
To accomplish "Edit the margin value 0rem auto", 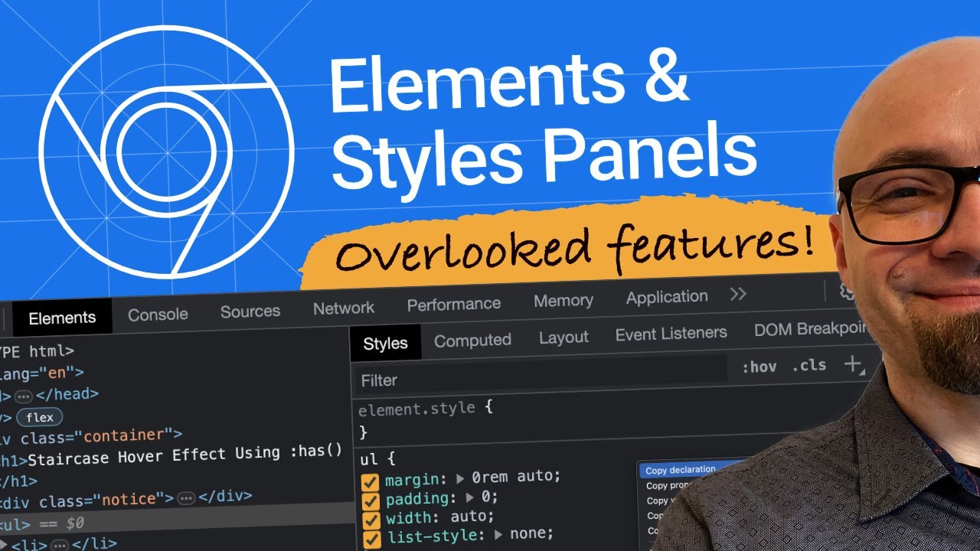I will (x=515, y=476).
